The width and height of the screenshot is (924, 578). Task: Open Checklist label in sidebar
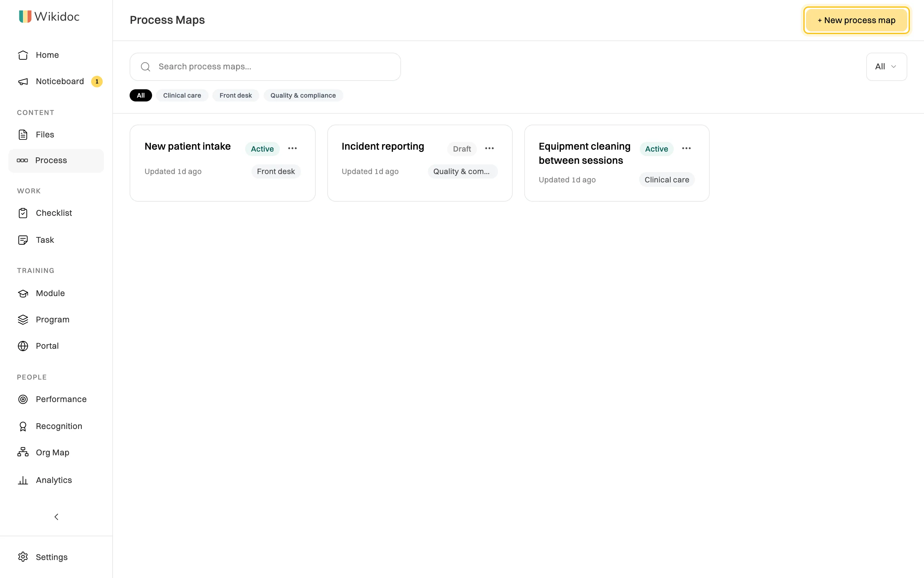click(x=54, y=213)
